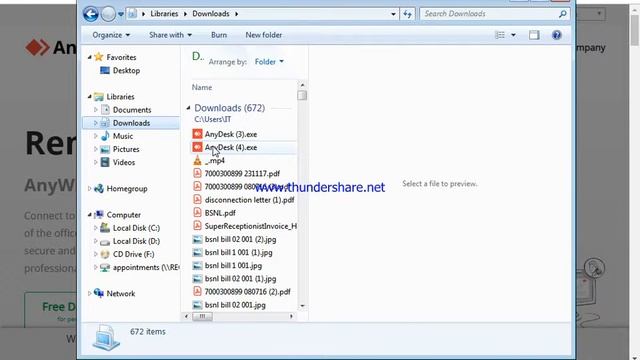
Task: Click the Burn toolbar button
Action: (219, 35)
